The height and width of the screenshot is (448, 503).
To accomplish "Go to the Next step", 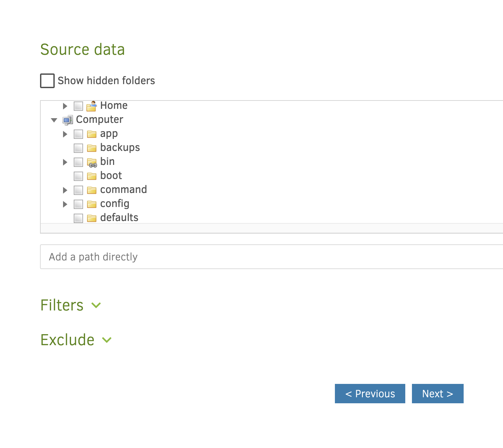I will coord(437,394).
